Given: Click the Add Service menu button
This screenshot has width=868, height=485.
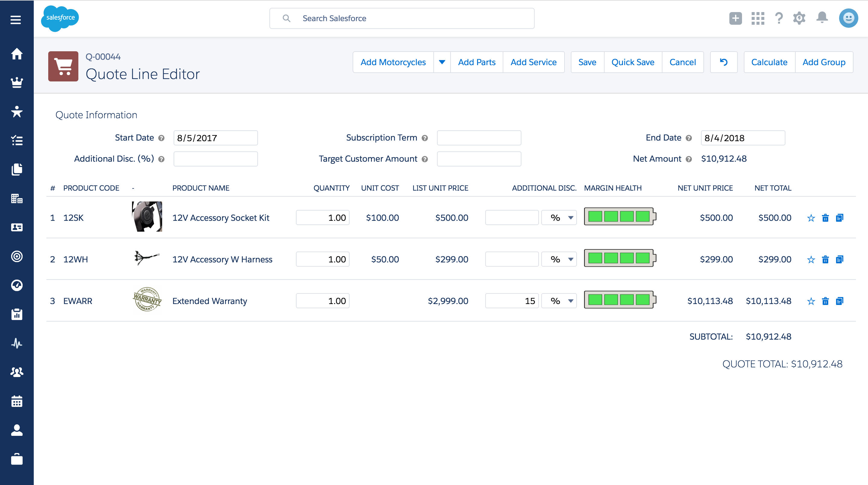Looking at the screenshot, I should point(533,62).
